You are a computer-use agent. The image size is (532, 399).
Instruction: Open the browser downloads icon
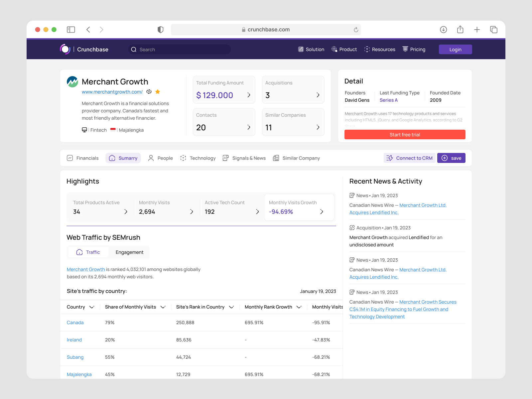443,30
